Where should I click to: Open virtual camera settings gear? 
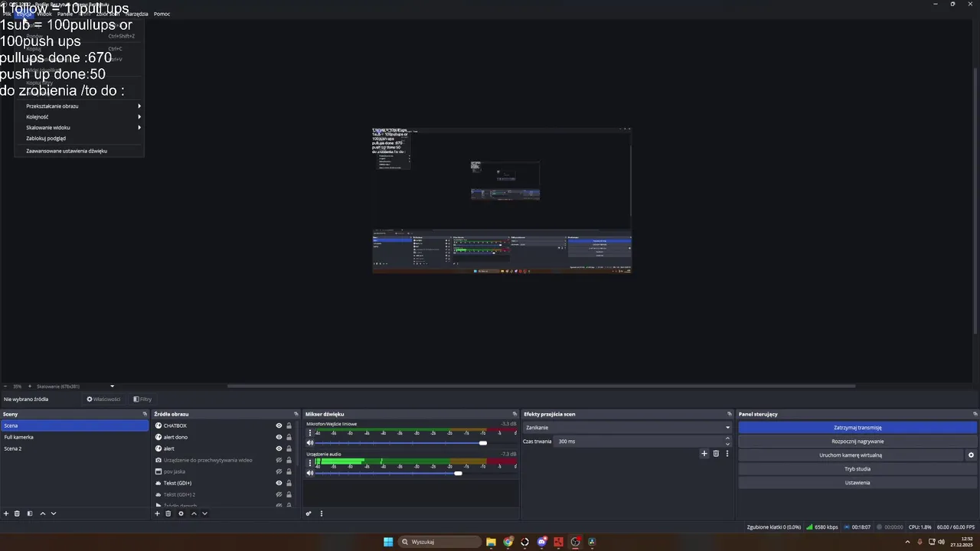point(971,455)
